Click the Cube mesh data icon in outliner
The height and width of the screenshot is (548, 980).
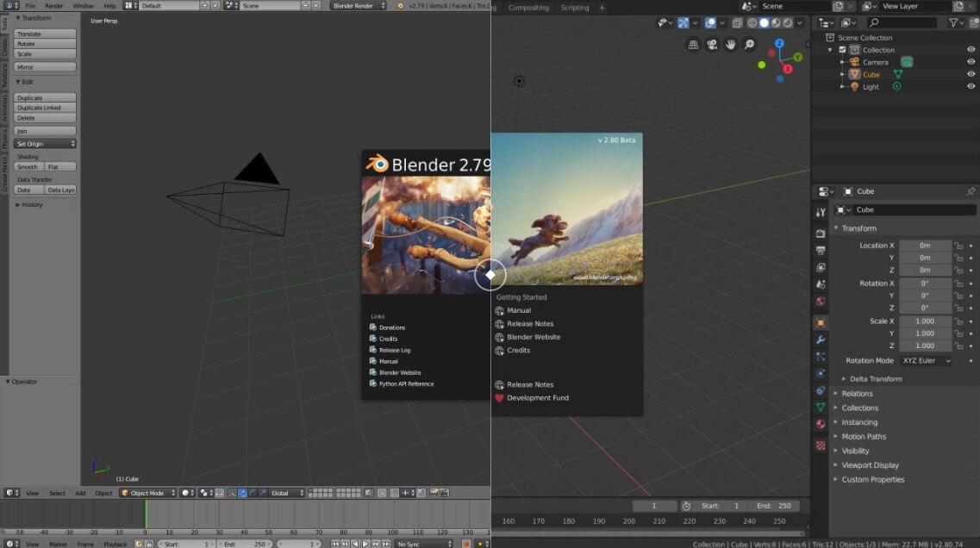point(897,74)
